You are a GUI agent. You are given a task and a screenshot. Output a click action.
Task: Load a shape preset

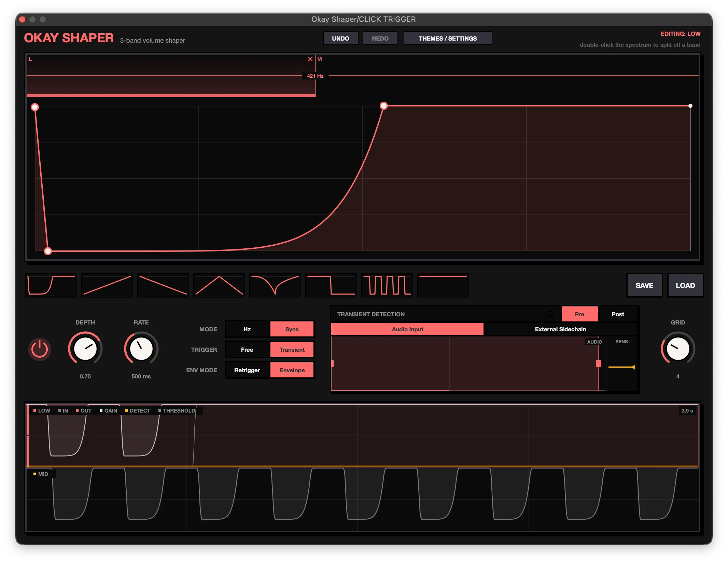pos(685,286)
